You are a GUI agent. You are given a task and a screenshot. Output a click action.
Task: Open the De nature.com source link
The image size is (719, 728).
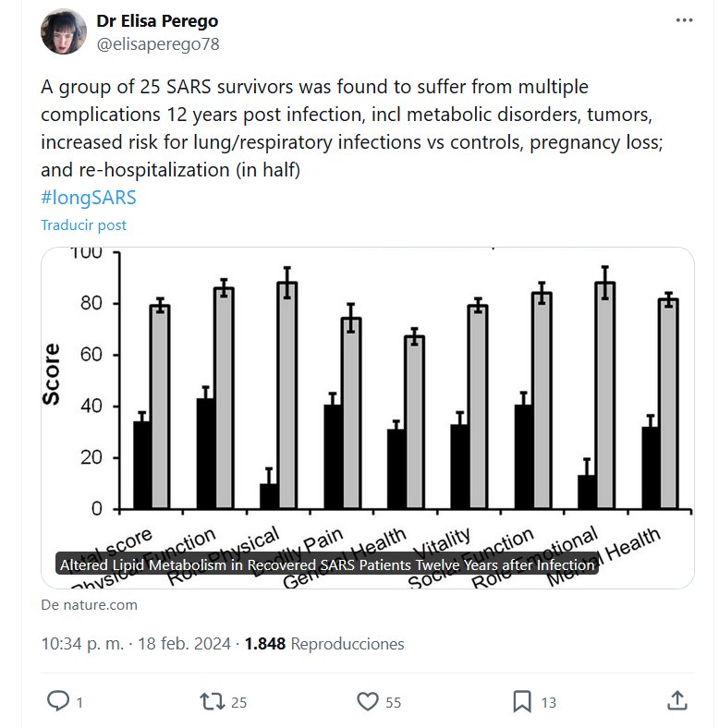90,605
